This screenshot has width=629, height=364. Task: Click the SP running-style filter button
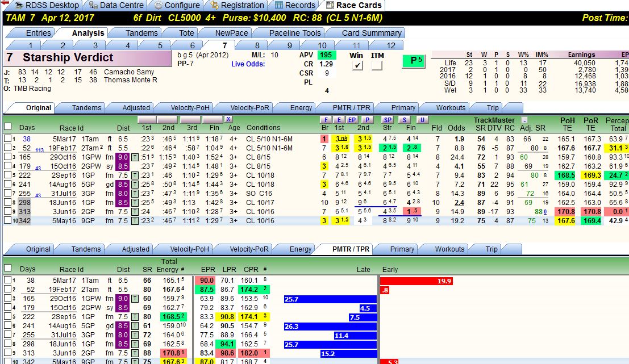pos(388,119)
